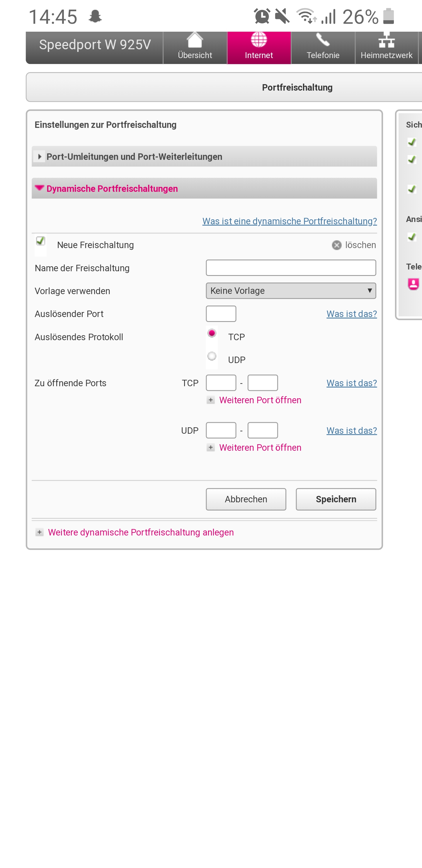Click plus icon for Weitere dynamische Portfreischaltung
Image resolution: width=422 pixels, height=868 pixels.
[x=39, y=532]
